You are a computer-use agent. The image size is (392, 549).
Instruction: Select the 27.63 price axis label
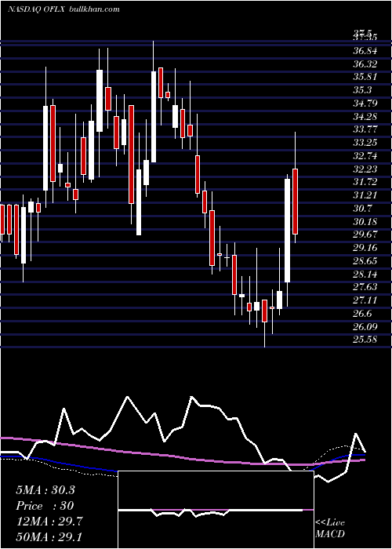click(x=365, y=287)
